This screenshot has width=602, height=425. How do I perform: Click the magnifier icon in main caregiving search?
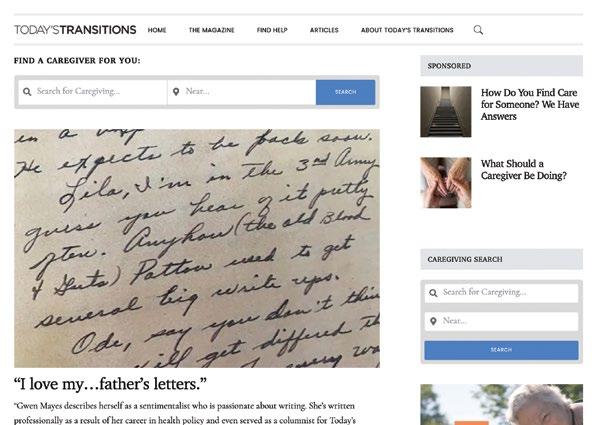click(27, 92)
